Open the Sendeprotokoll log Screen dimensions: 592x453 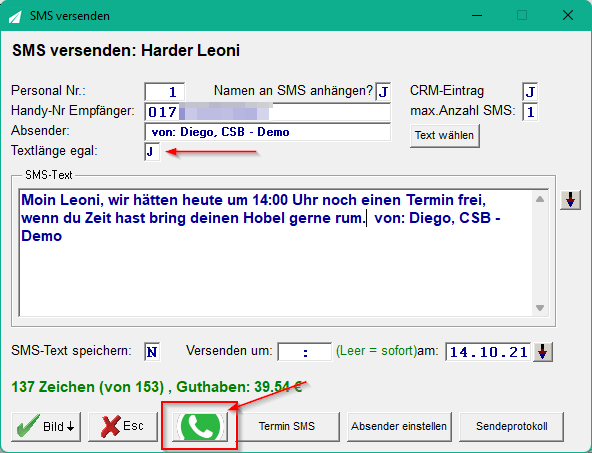512,427
